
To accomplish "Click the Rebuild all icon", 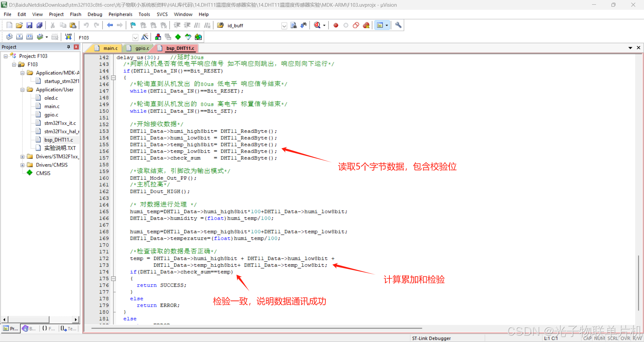I will pyautogui.click(x=30, y=37).
